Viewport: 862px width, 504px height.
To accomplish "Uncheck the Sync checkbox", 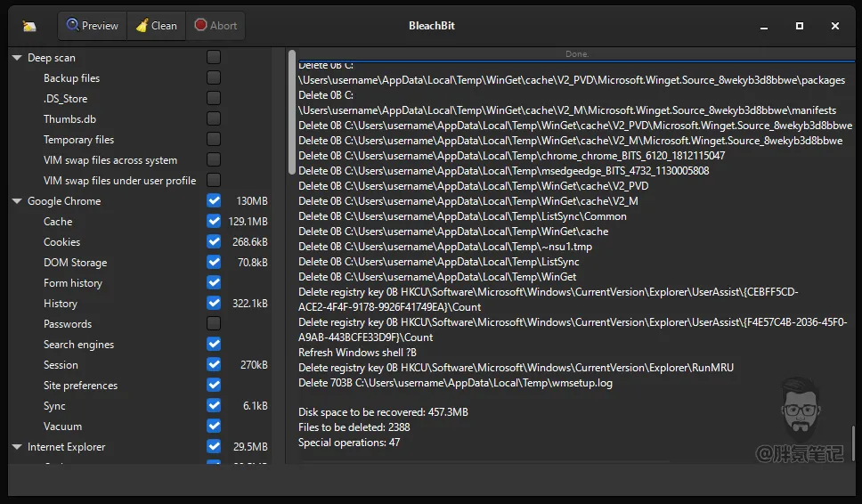I will pos(214,405).
